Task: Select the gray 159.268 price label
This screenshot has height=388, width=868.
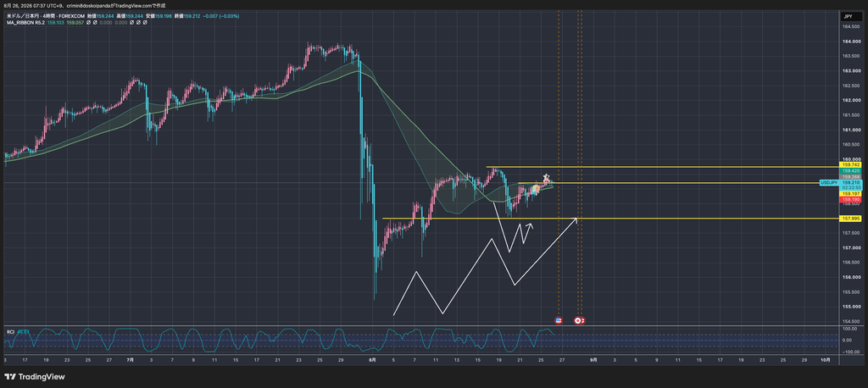Action: [x=849, y=177]
